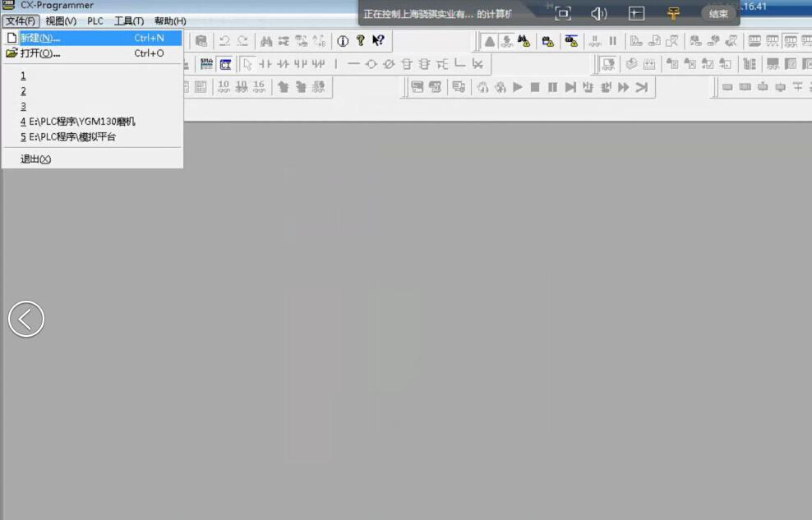Activate the context help arrow icon

[x=378, y=41]
